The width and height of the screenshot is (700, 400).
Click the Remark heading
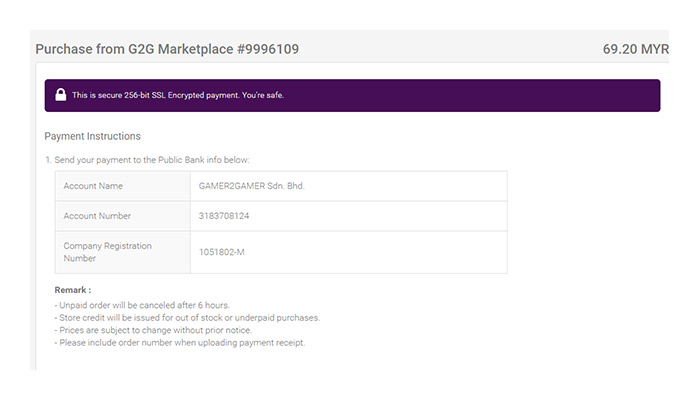point(73,290)
